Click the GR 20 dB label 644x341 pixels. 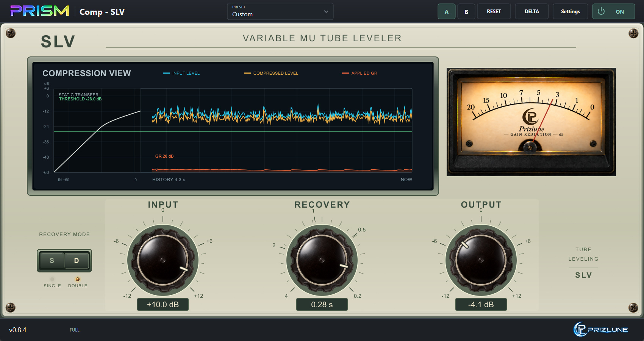(164, 156)
